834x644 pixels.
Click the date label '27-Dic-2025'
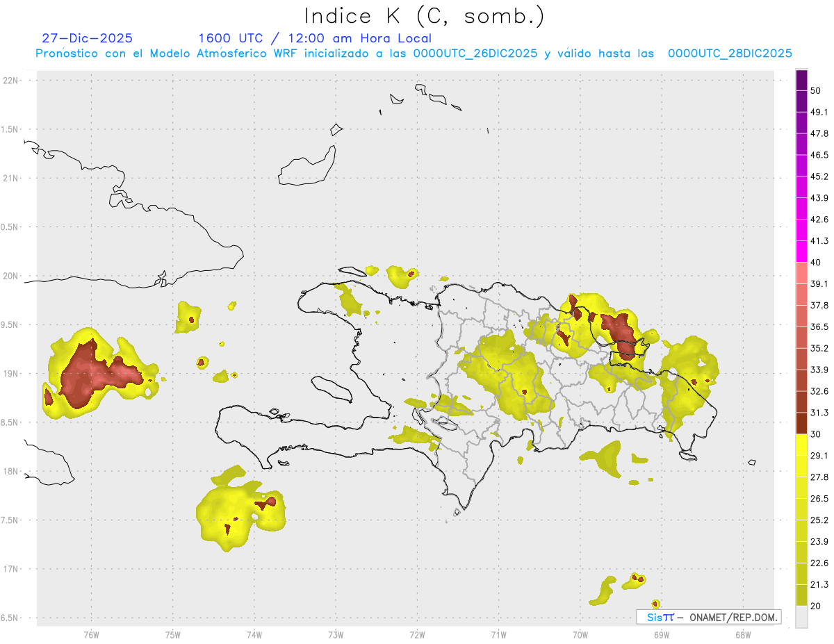click(x=87, y=38)
